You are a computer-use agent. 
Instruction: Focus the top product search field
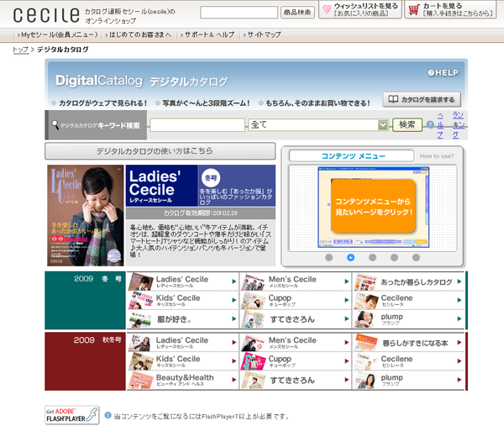(x=239, y=13)
